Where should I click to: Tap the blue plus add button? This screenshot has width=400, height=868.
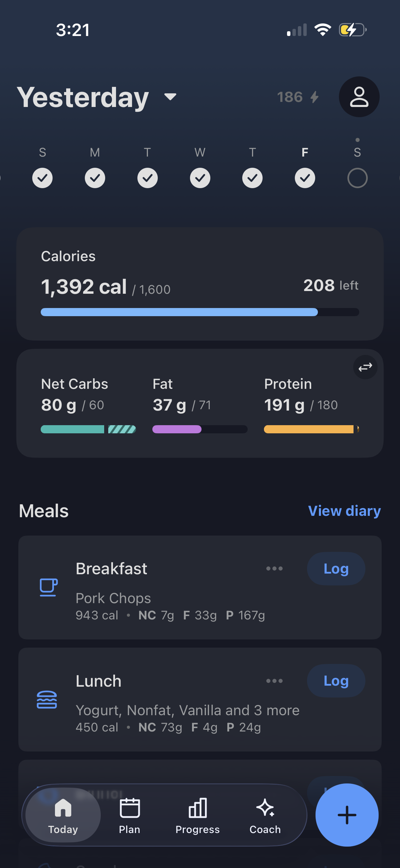click(347, 815)
